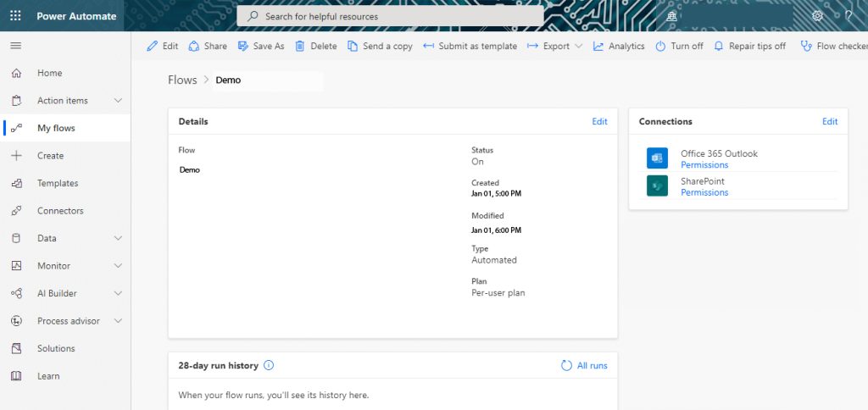
Task: Toggle Repair tips off
Action: (x=750, y=47)
